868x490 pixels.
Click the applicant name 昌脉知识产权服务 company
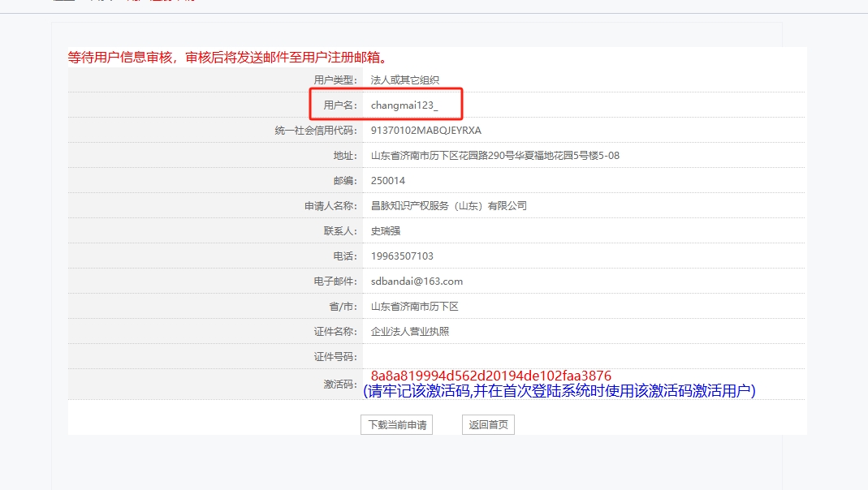tap(448, 206)
